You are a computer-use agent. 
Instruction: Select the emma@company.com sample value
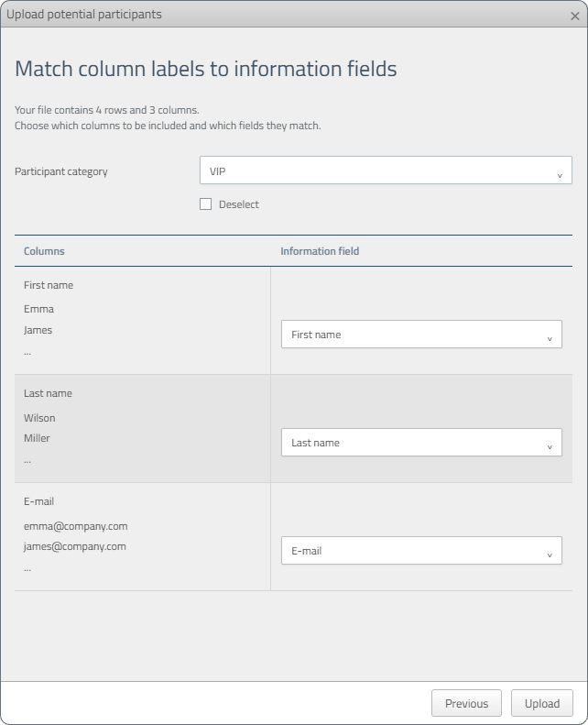point(76,526)
